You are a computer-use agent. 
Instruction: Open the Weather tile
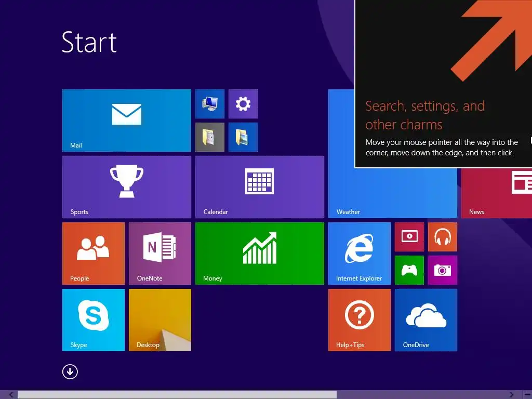(393, 193)
